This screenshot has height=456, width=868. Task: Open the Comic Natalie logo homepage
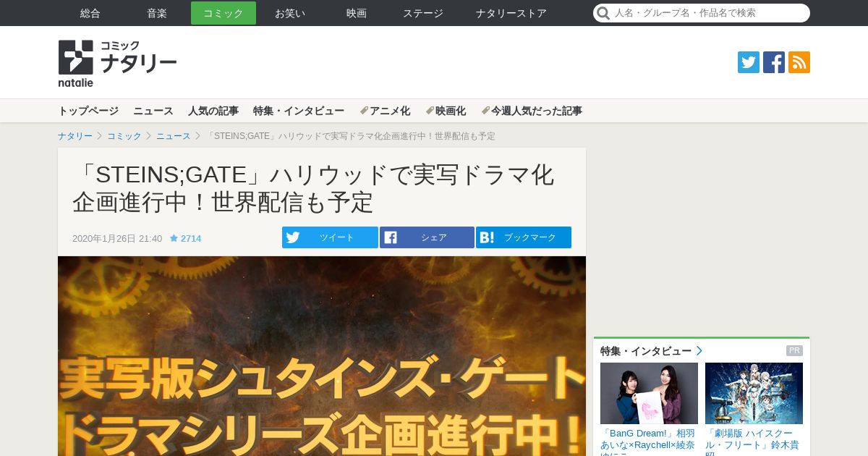coord(117,64)
